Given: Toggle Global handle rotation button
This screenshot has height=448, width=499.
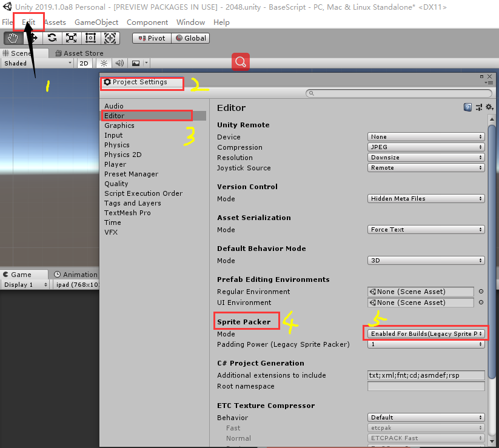Looking at the screenshot, I should coord(190,38).
